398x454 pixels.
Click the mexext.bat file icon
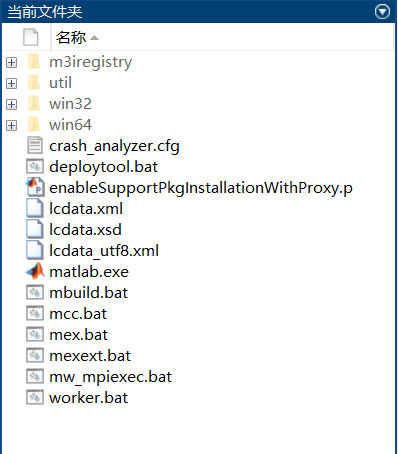click(35, 355)
